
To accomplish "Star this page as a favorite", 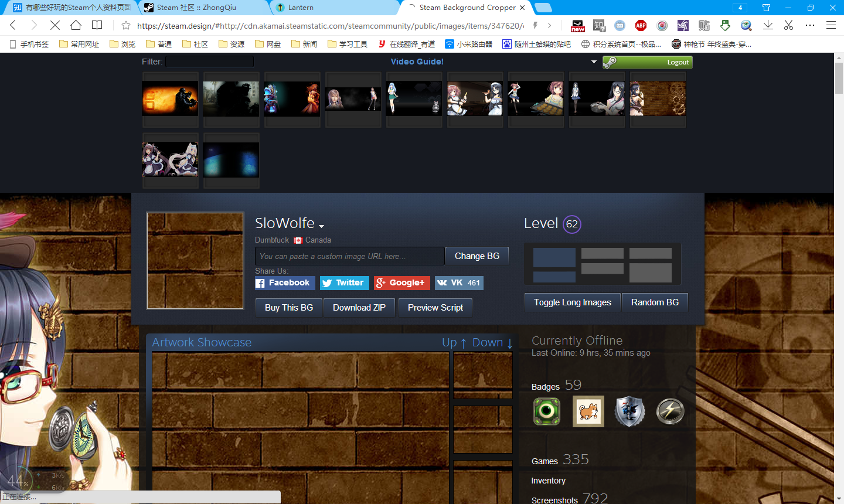I will (x=126, y=25).
